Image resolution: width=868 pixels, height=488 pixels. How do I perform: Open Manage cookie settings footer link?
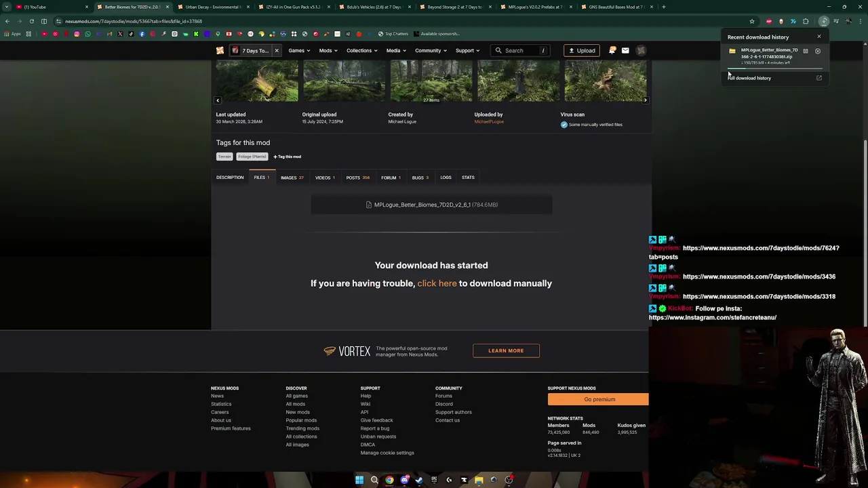point(387,453)
